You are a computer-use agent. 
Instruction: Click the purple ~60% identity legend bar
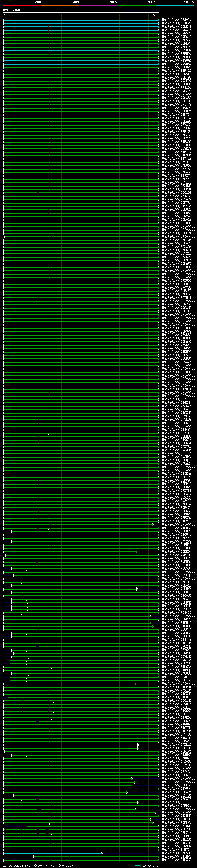98,6
